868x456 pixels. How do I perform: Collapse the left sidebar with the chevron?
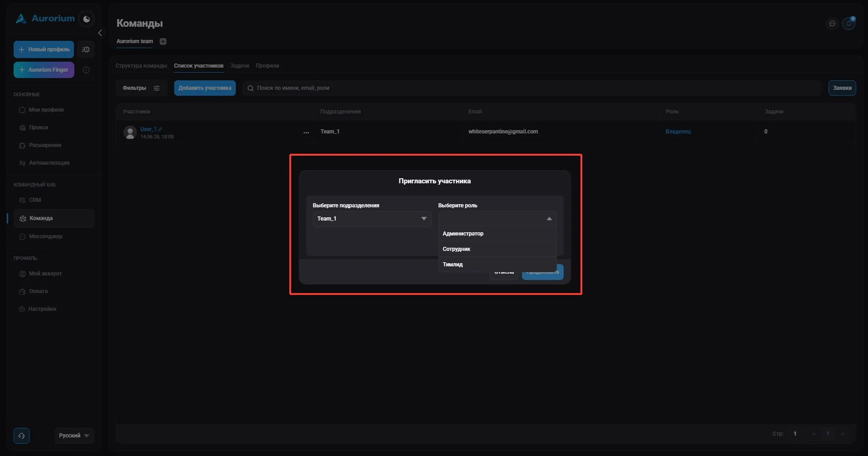pos(100,33)
